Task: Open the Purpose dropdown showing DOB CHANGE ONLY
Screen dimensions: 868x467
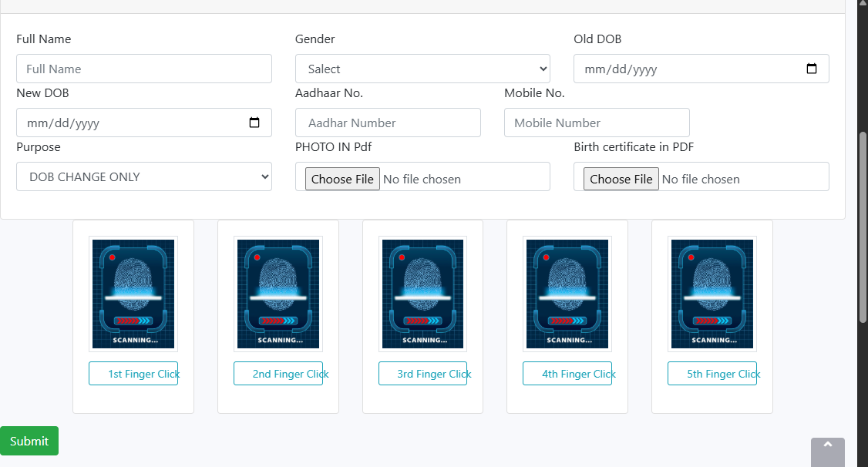Action: click(144, 176)
